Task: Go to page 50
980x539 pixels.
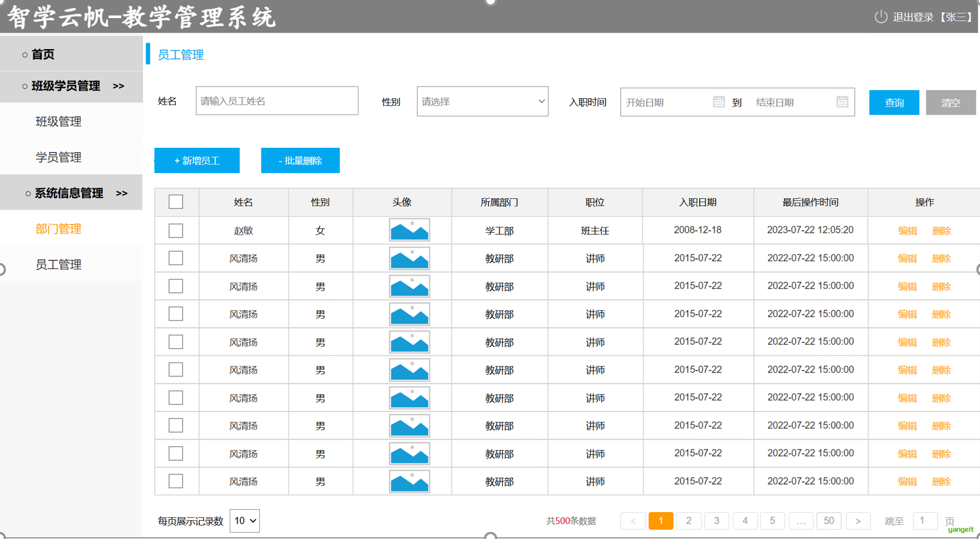Action: [829, 520]
